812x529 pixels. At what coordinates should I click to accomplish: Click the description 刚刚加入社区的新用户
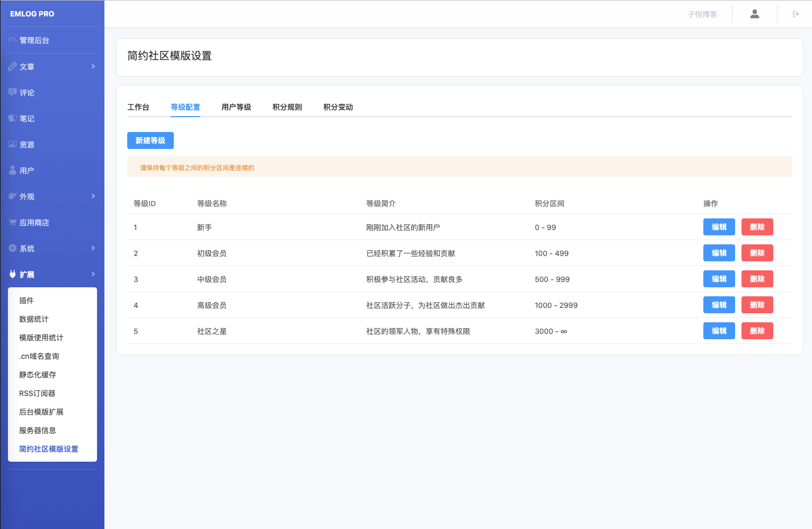tap(403, 227)
